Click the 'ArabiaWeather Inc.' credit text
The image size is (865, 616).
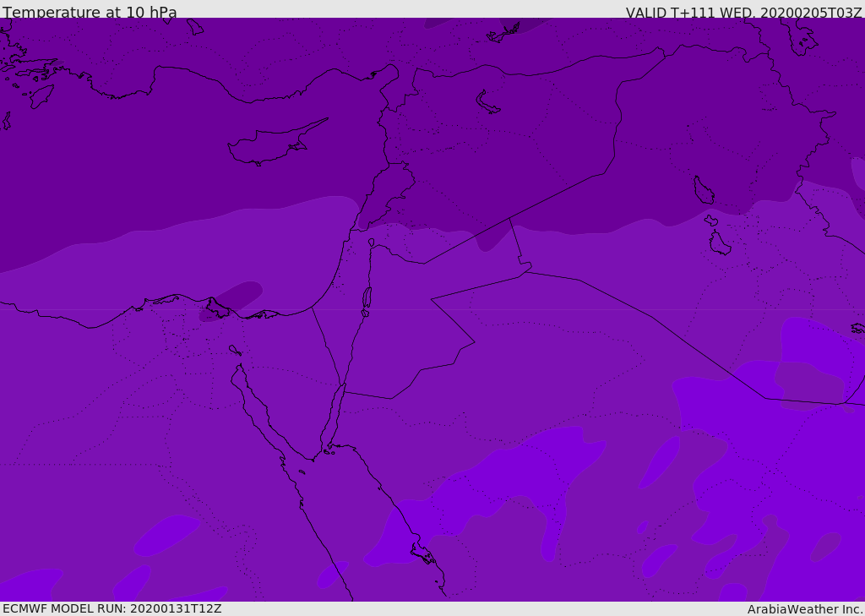pyautogui.click(x=805, y=609)
